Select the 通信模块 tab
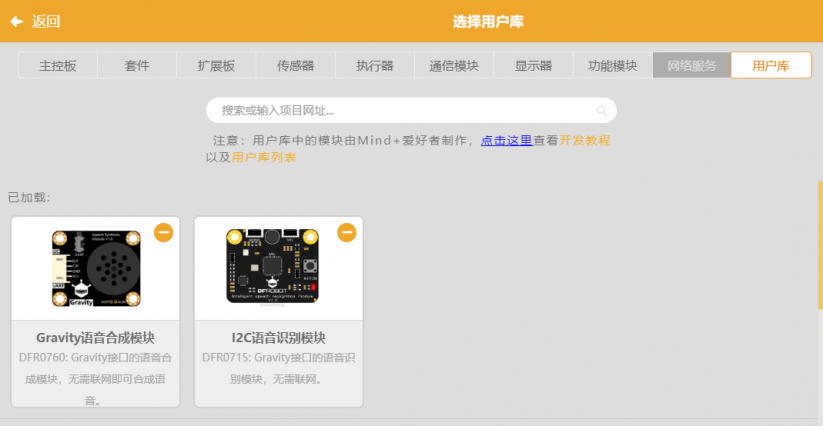823x426 pixels. (x=454, y=66)
